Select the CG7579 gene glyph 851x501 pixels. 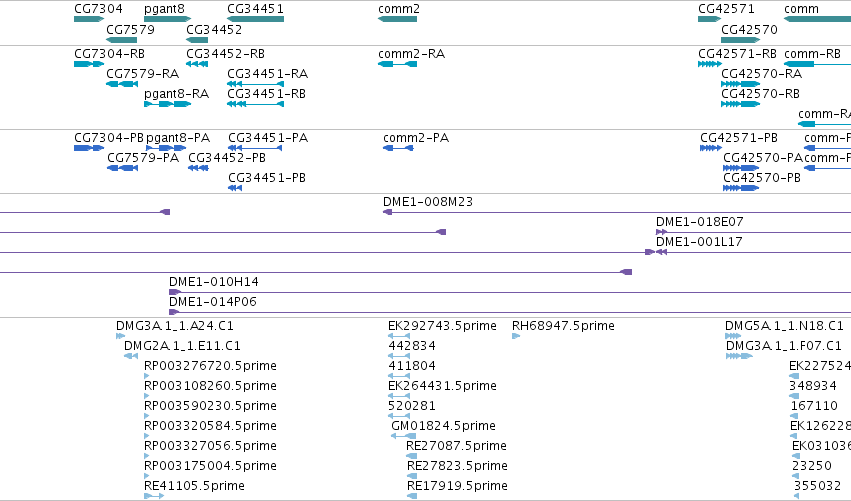(x=122, y=40)
